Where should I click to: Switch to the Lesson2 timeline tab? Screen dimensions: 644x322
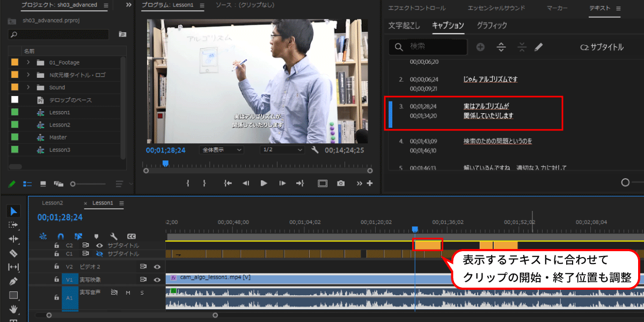click(x=53, y=203)
